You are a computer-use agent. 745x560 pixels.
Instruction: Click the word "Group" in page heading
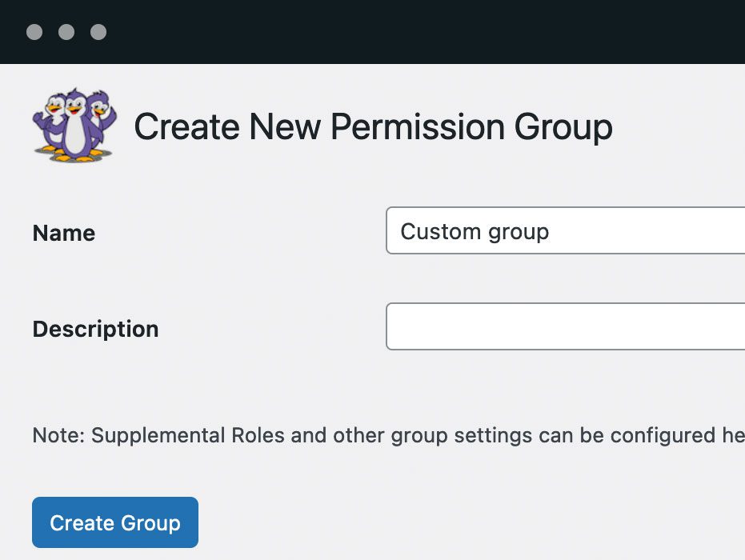pyautogui.click(x=563, y=127)
